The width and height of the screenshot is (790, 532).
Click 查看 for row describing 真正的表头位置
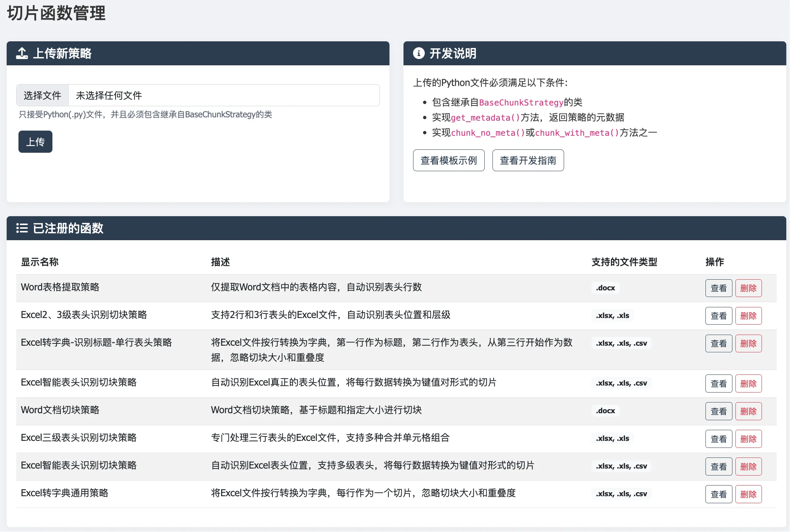coord(718,384)
